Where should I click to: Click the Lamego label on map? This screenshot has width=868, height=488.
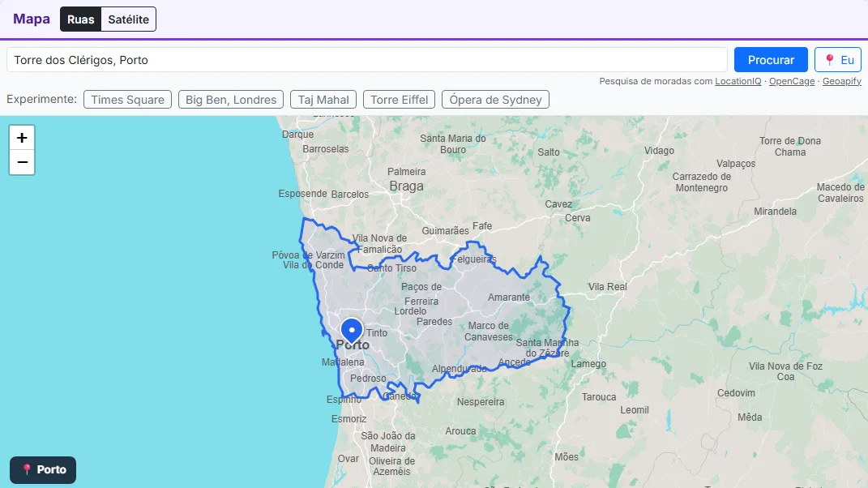point(588,364)
